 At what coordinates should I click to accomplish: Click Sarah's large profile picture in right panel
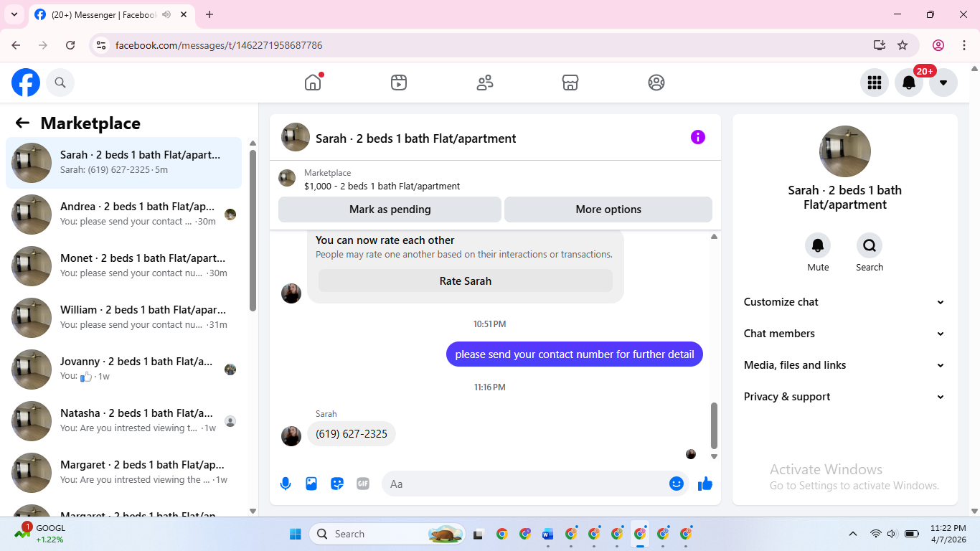(x=845, y=151)
